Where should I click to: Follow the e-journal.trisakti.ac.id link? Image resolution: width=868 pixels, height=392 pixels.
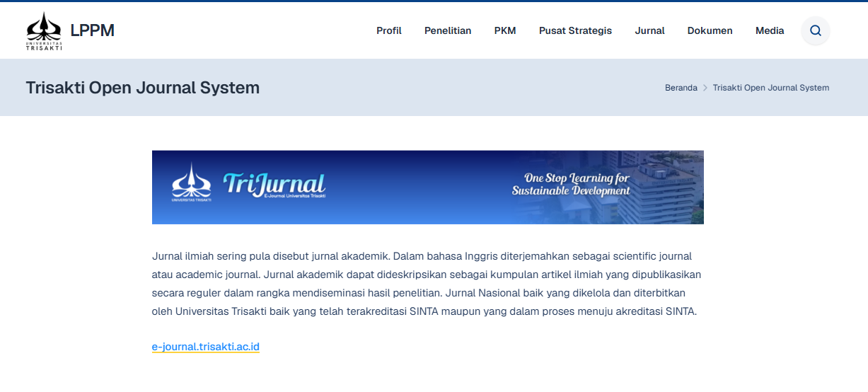[206, 347]
